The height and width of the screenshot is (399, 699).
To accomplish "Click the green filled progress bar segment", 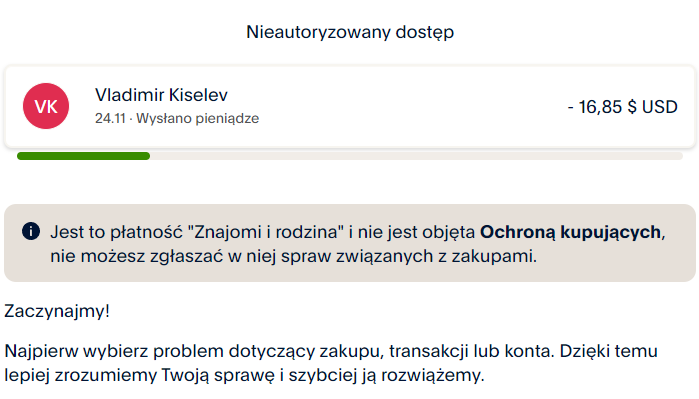I will pyautogui.click(x=83, y=156).
